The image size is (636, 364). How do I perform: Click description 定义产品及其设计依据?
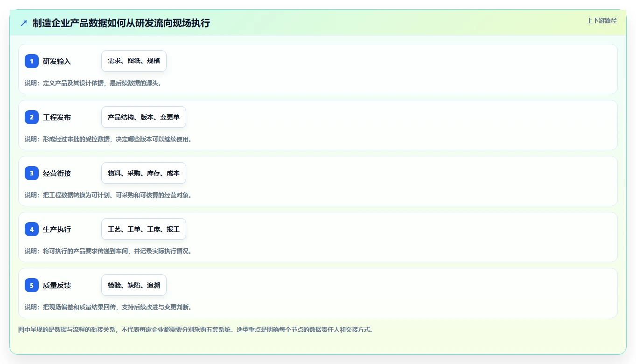(x=73, y=83)
